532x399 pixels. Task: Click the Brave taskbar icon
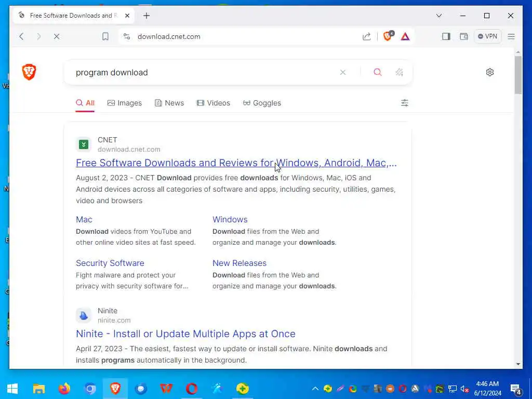pyautogui.click(x=115, y=389)
